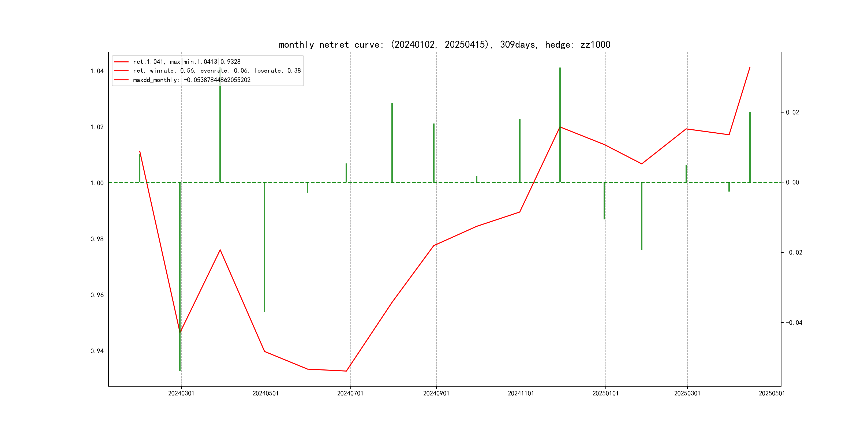The height and width of the screenshot is (434, 868).
Task: Click x-axis label 20240501
Action: point(265,394)
